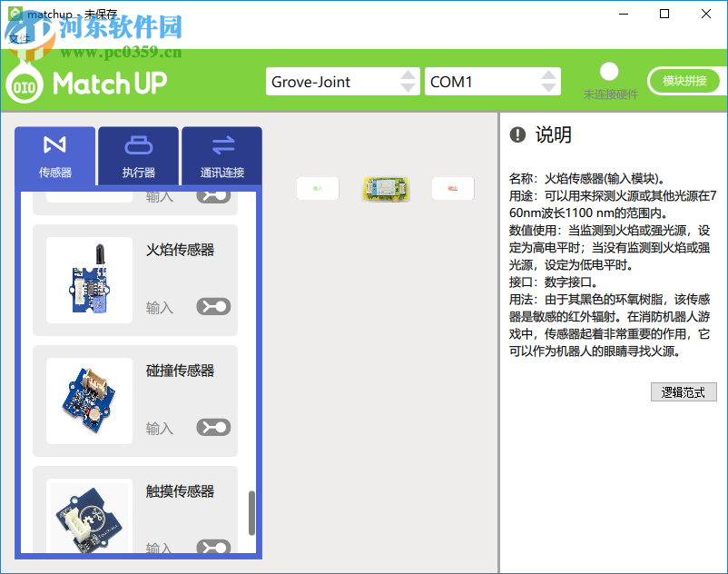Click the flame sensor (火焰传感器) thumbnail image
This screenshot has height=574, width=728.
pos(88,282)
